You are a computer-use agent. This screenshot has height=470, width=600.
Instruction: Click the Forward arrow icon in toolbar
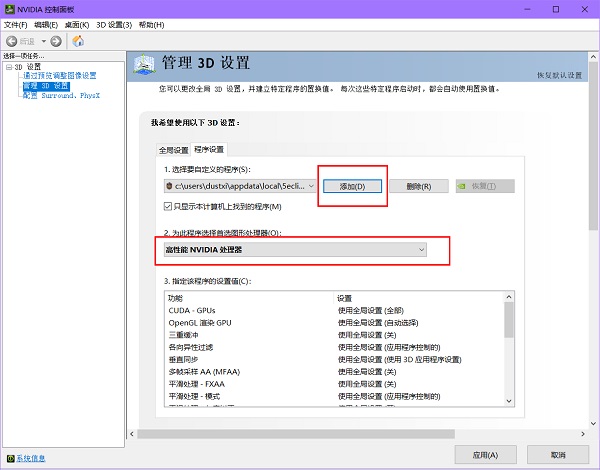tap(56, 41)
